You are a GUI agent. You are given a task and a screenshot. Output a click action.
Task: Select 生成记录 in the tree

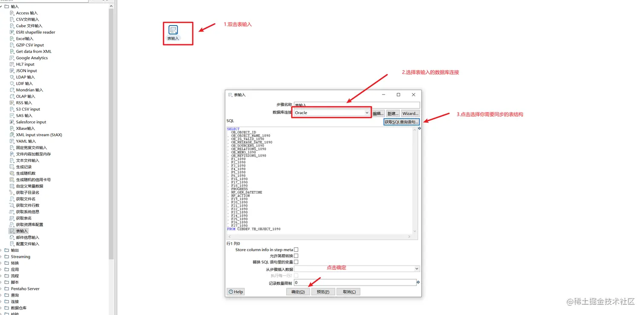coord(24,167)
